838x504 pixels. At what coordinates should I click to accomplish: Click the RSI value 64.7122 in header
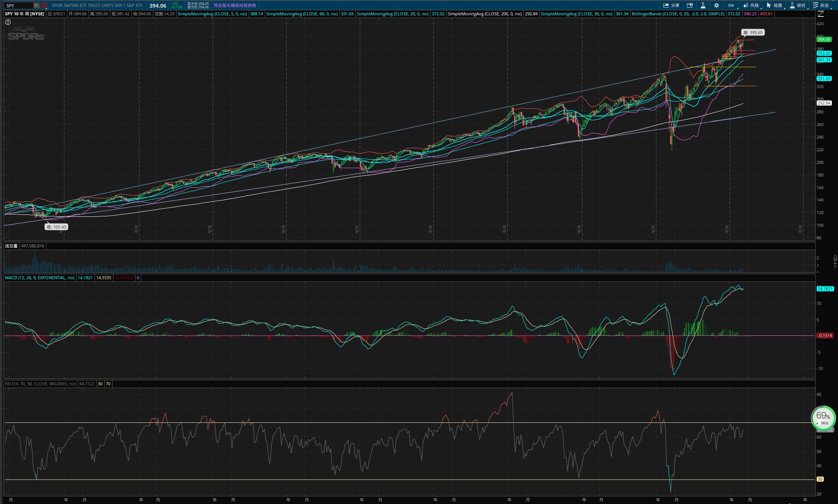pos(87,384)
